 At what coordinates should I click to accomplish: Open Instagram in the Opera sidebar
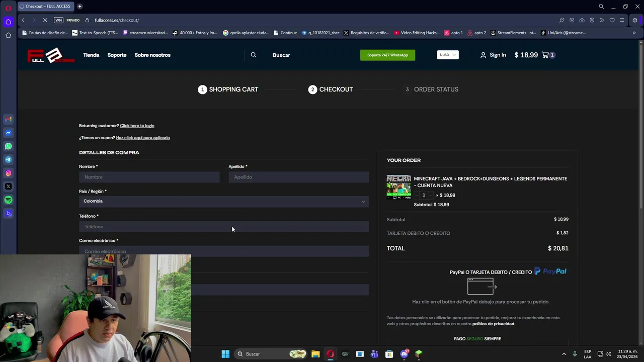(x=8, y=173)
